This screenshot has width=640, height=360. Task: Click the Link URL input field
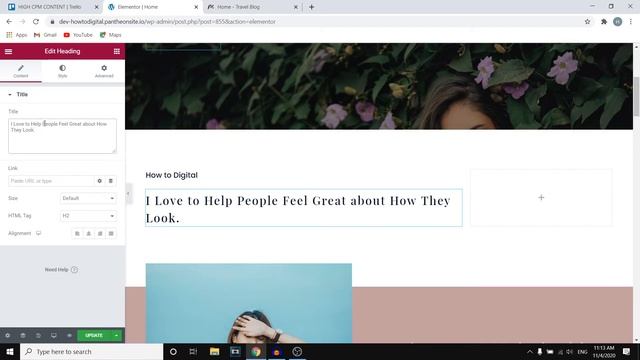point(51,181)
